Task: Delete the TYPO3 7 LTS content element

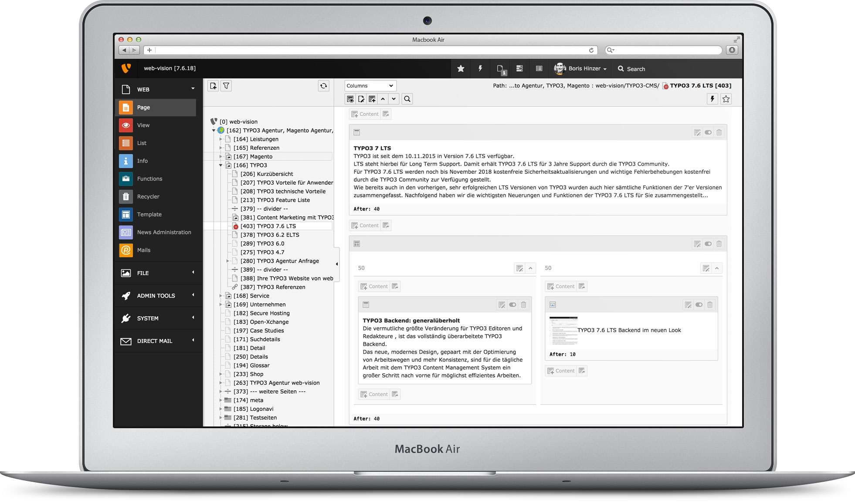Action: [719, 132]
